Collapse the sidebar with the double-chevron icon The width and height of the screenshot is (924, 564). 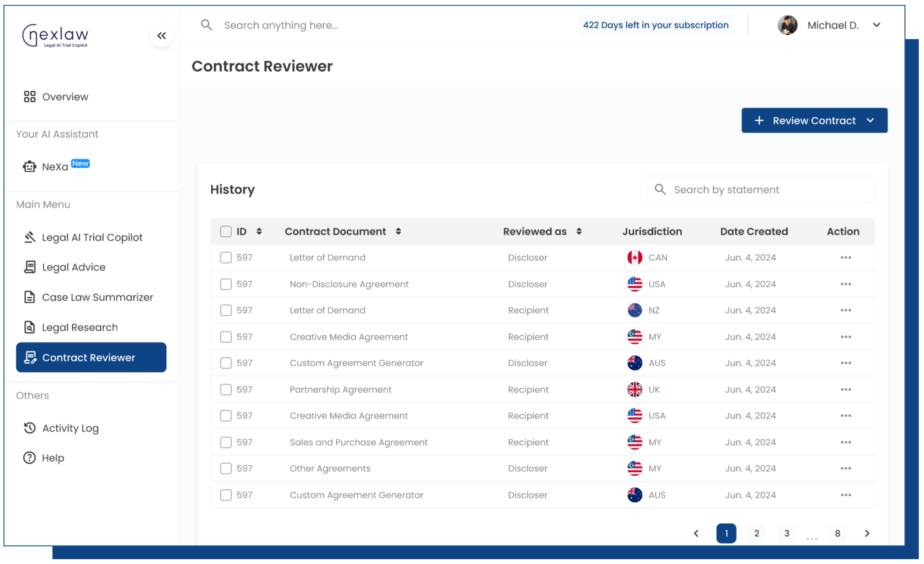pyautogui.click(x=162, y=36)
